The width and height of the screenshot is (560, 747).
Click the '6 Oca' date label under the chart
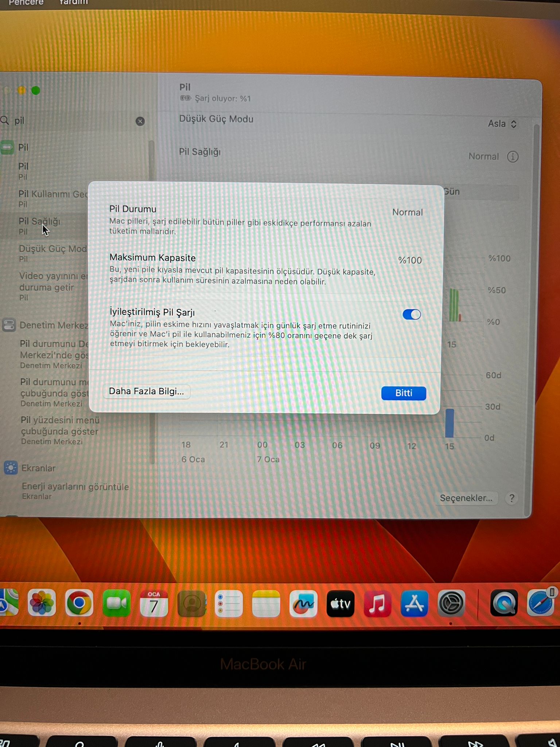[x=193, y=459]
